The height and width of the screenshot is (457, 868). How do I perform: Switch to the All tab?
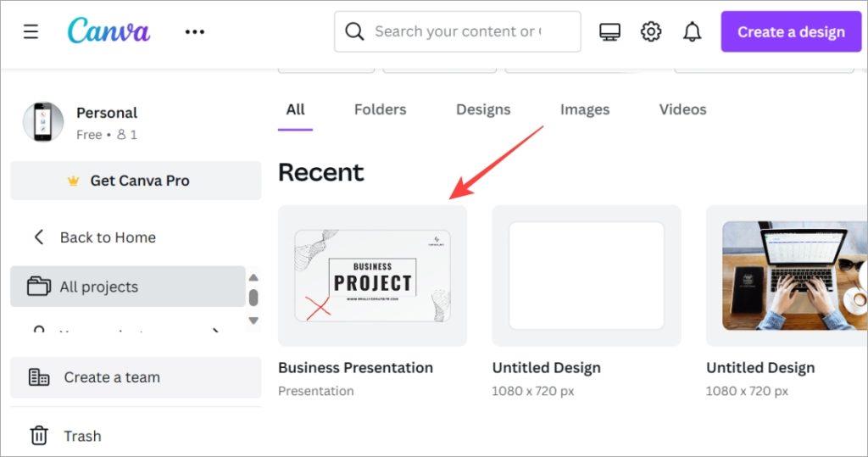295,109
